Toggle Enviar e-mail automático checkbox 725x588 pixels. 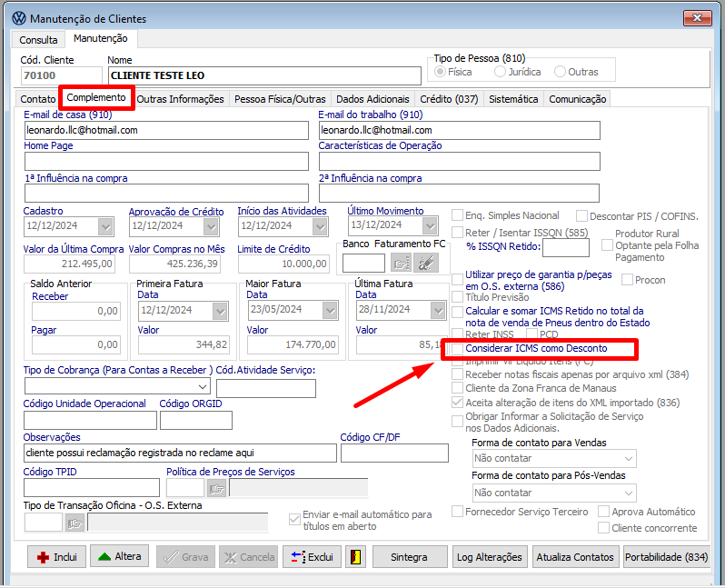(294, 520)
